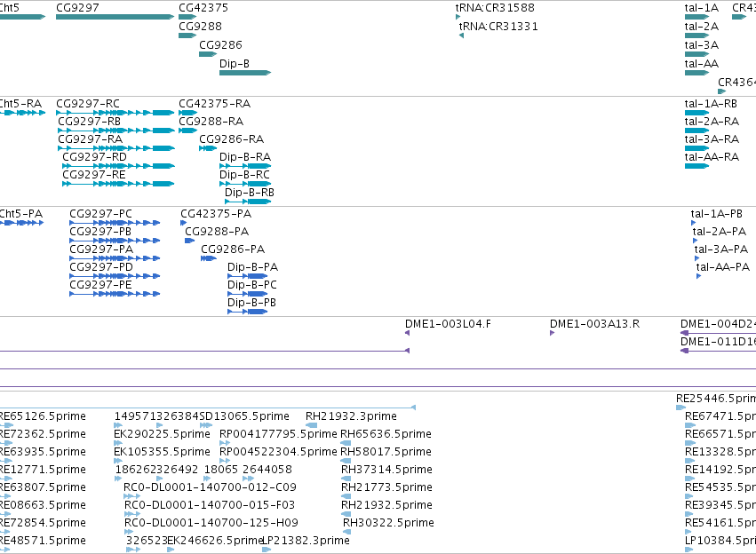Open transcript CG9297-RD
Screen dimensions: 756x554
[118, 166]
